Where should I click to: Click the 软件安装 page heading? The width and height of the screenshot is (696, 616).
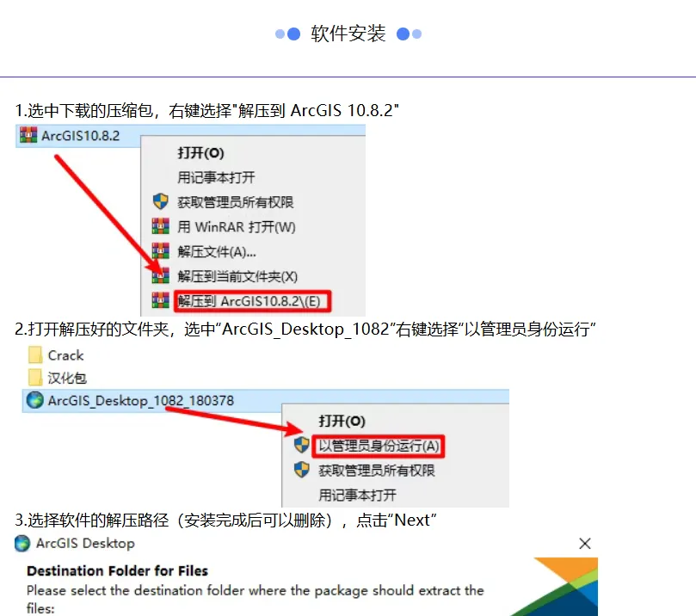pyautogui.click(x=348, y=34)
